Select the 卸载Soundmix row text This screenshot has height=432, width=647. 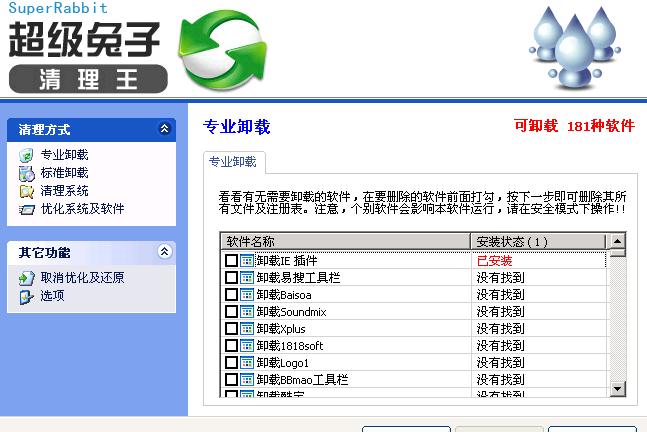(291, 312)
